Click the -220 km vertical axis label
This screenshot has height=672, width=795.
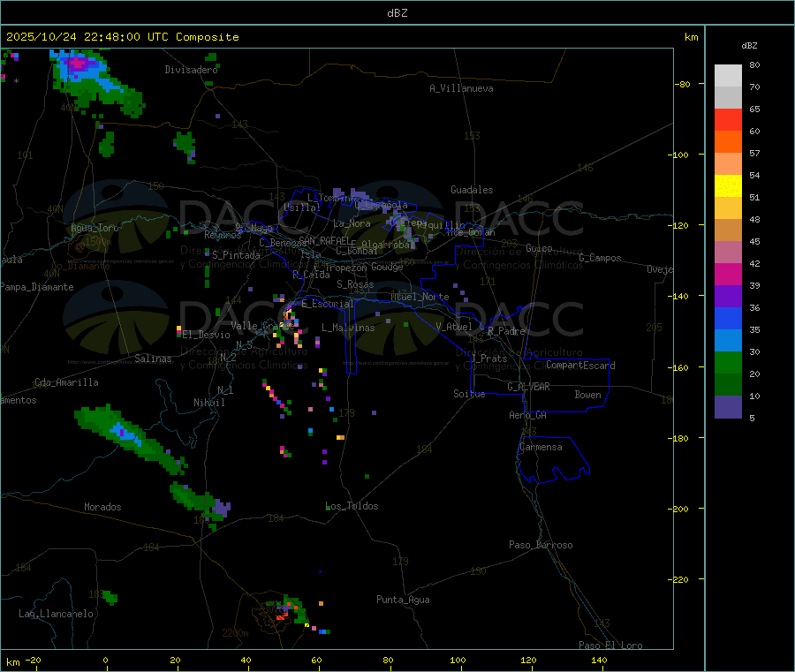coord(678,579)
